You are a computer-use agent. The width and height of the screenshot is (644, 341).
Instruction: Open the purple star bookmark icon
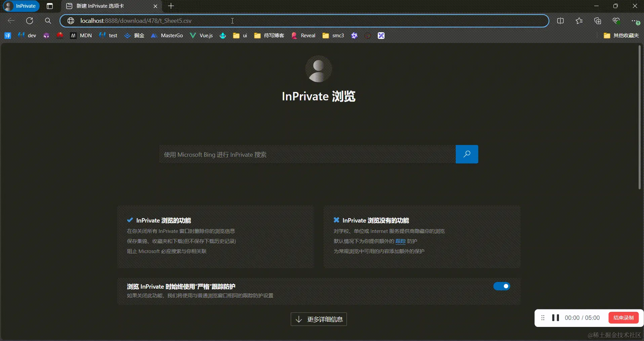click(354, 36)
